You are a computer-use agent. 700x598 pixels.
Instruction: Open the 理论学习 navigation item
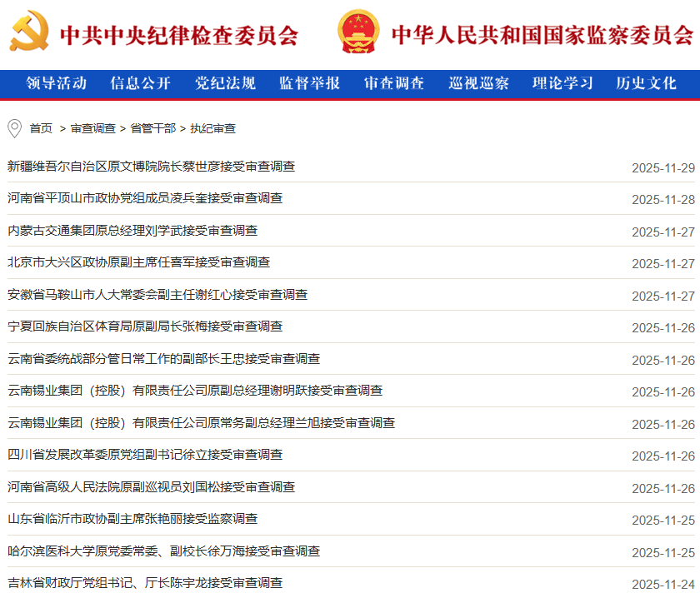coord(562,83)
